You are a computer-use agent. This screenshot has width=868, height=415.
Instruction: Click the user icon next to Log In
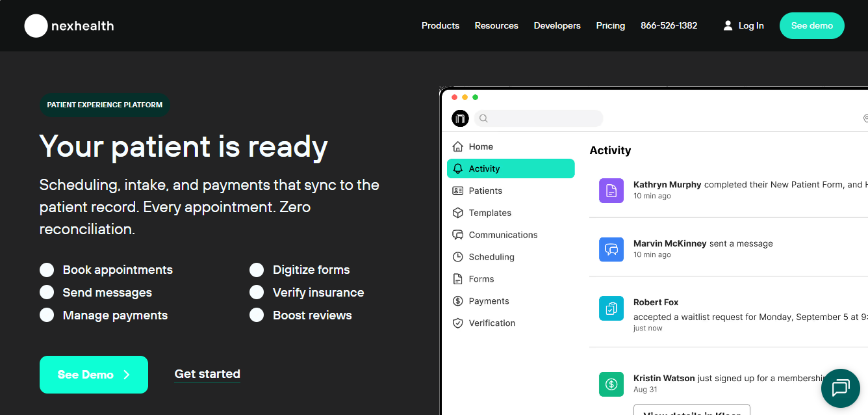tap(728, 25)
